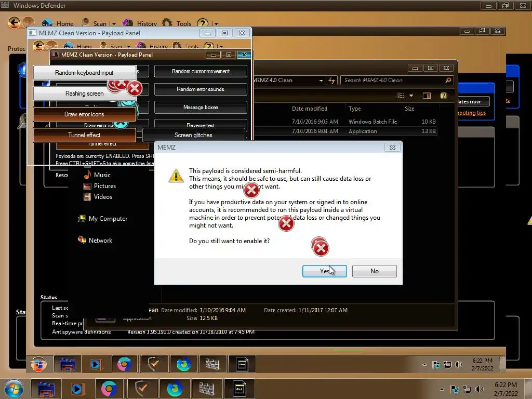
Task: Select the Application 13 KB row
Action: click(x=346, y=131)
